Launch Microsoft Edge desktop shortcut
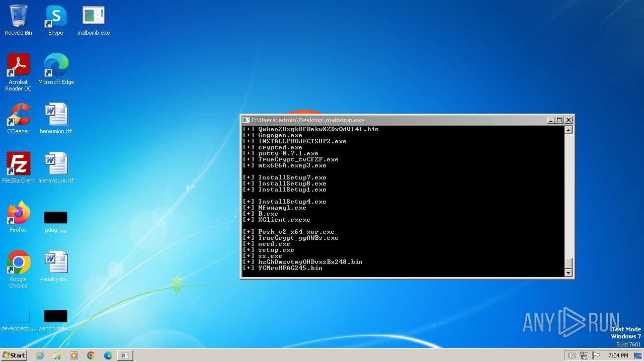 (56, 69)
